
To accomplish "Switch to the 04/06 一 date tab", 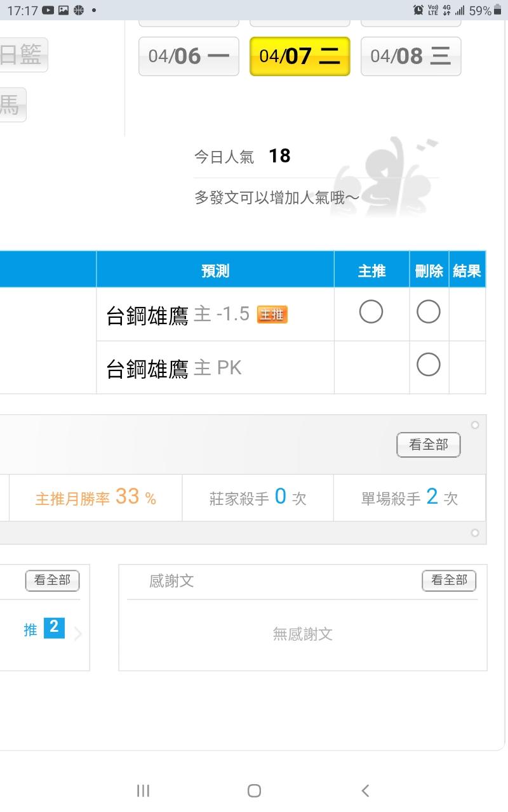I will 189,56.
